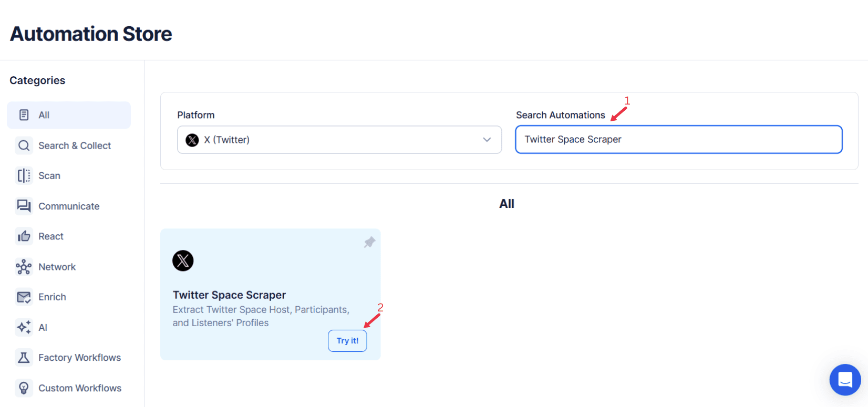Select the Search & Collect category icon
The image size is (868, 407).
pos(24,145)
